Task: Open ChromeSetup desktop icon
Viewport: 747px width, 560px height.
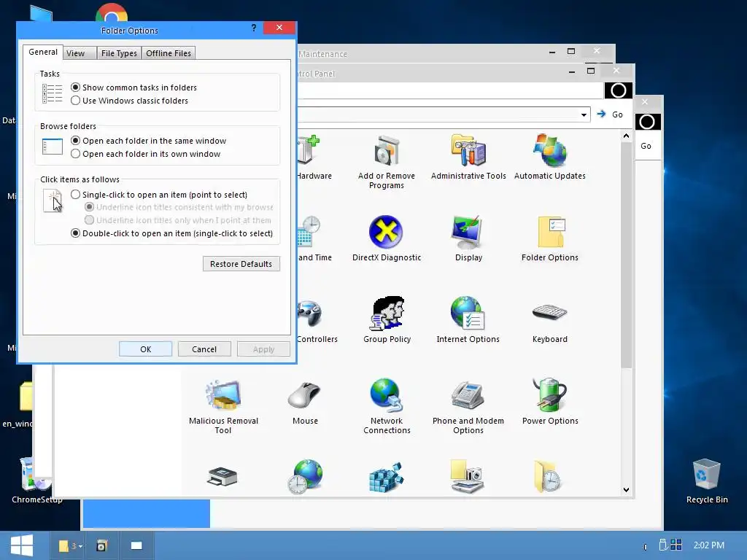Action: pyautogui.click(x=36, y=481)
